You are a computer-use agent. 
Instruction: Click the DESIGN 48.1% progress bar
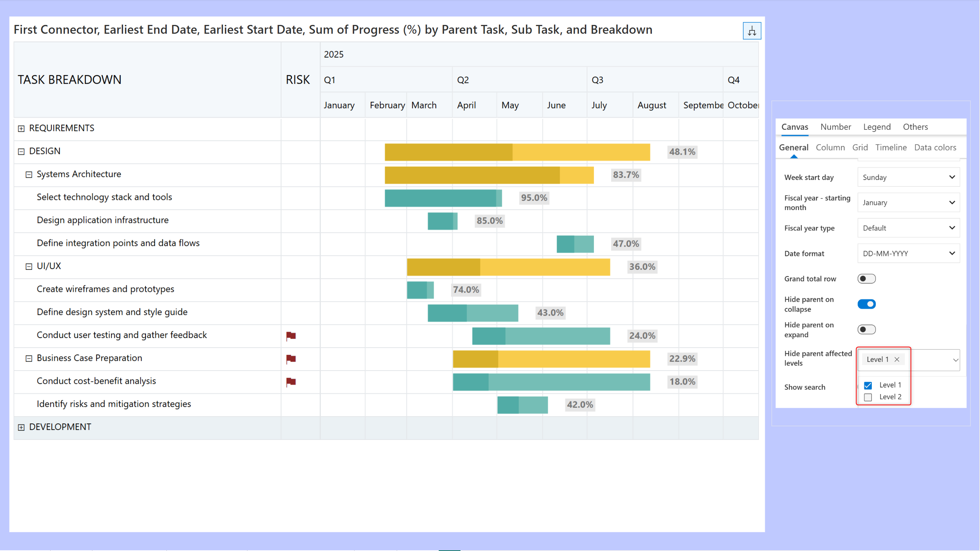[x=517, y=152]
